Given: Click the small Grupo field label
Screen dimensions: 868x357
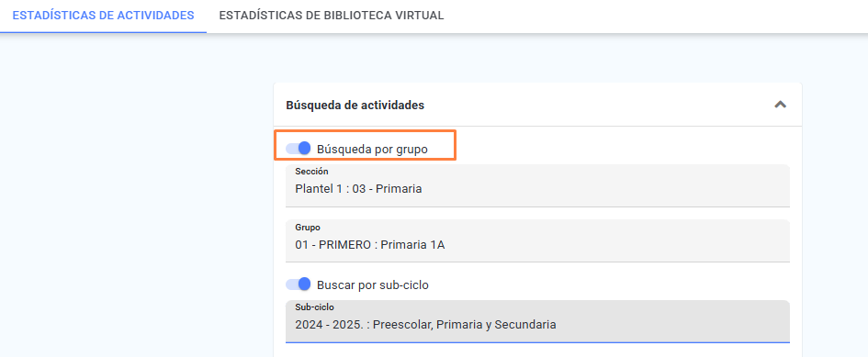Looking at the screenshot, I should [x=308, y=228].
